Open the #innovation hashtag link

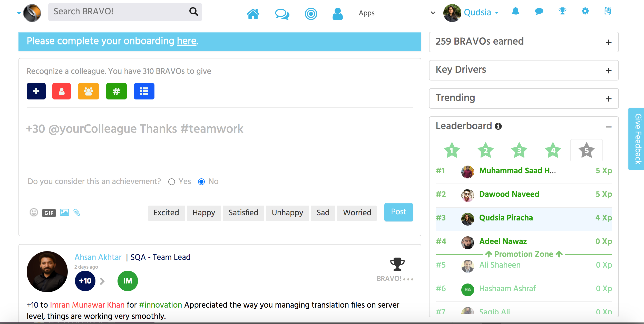click(x=160, y=305)
